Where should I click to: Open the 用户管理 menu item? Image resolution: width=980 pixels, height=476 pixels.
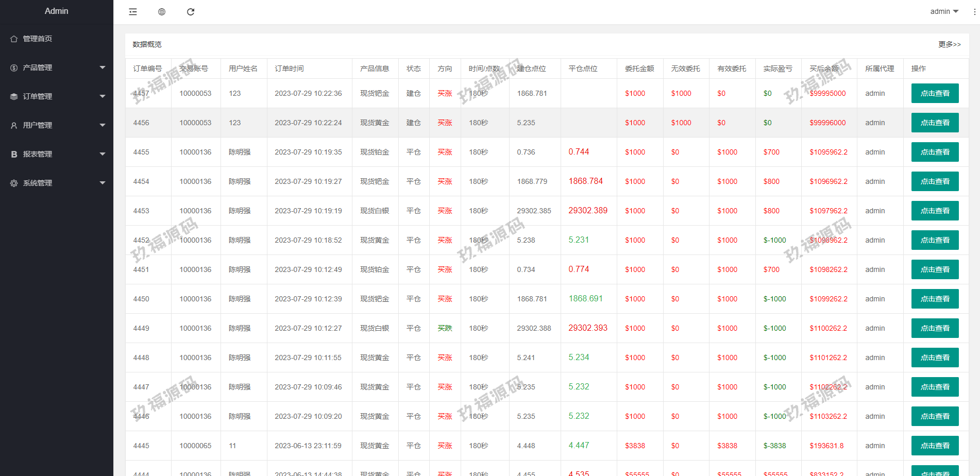[38, 125]
